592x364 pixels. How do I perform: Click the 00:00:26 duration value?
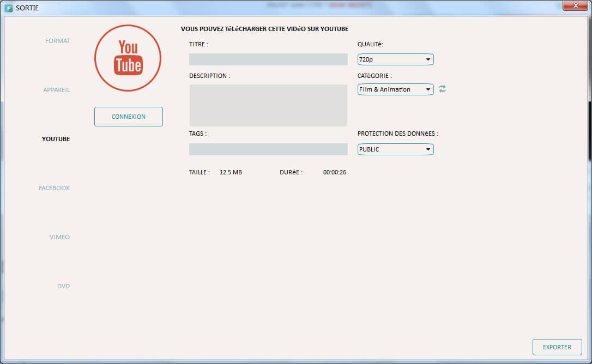[x=335, y=172]
